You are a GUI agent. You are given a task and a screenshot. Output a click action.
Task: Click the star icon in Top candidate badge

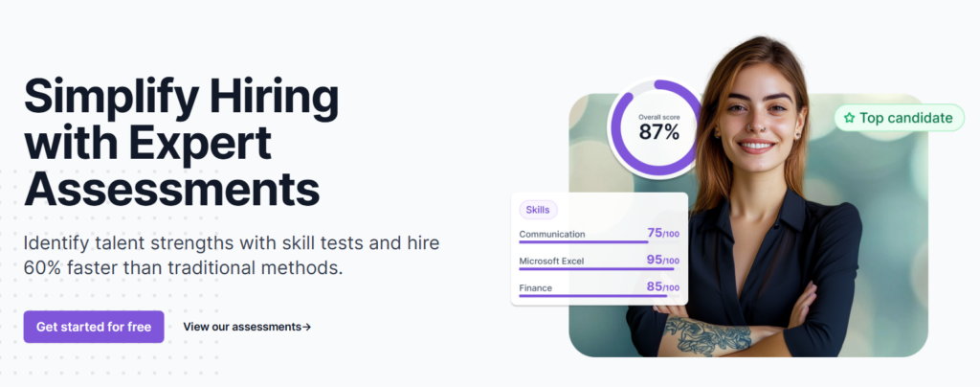849,118
